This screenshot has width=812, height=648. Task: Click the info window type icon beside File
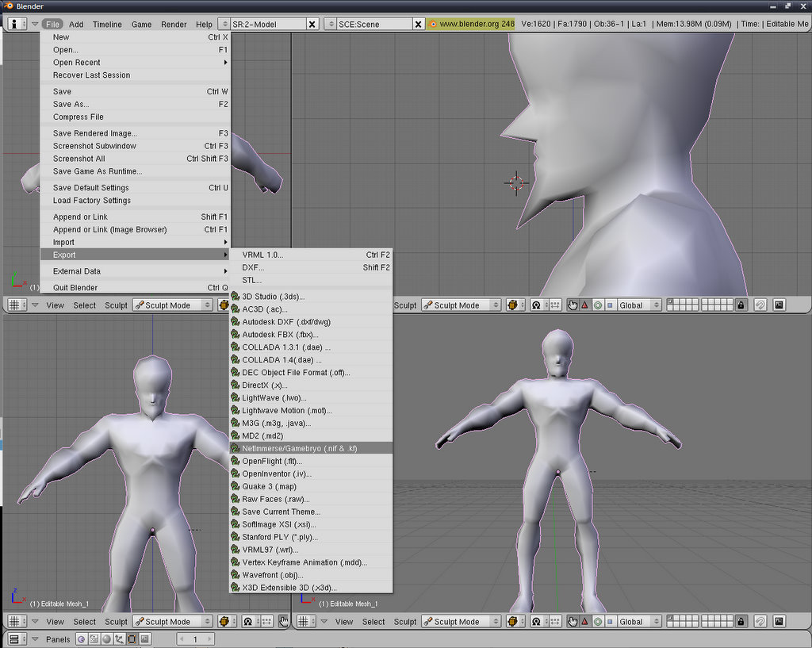(17, 24)
